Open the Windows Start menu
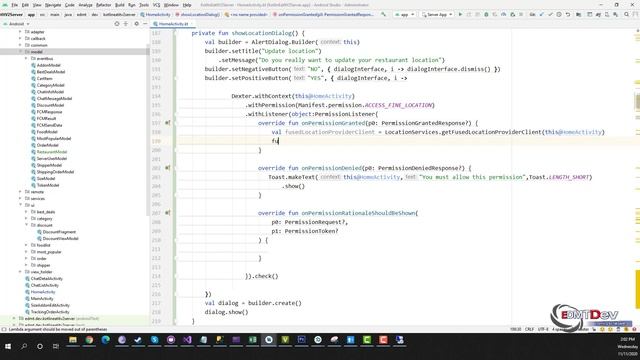640x360 pixels. [8, 346]
